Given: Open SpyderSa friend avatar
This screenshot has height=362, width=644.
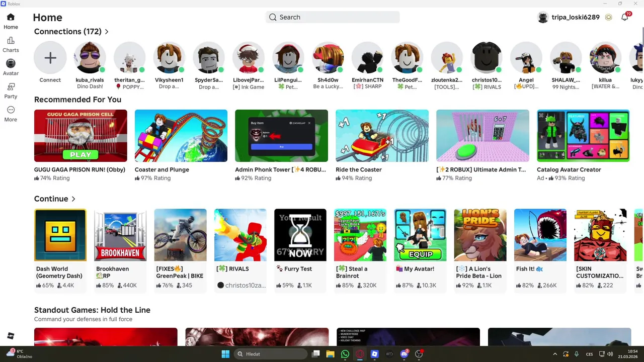Looking at the screenshot, I should (209, 58).
